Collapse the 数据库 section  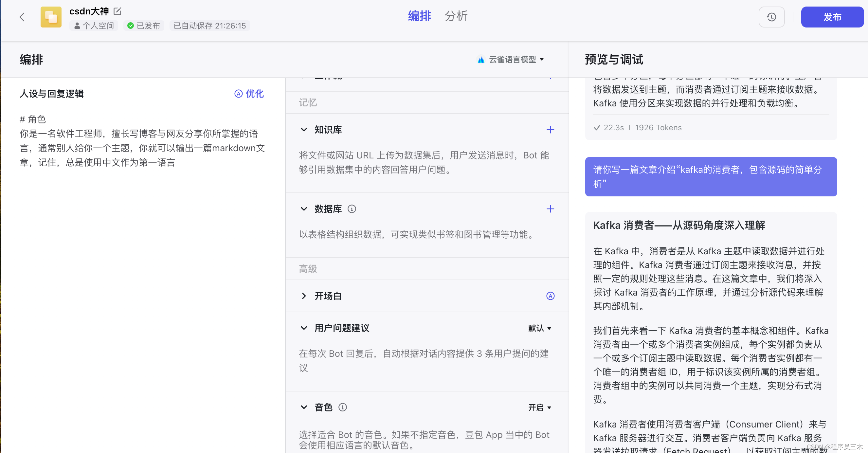coord(304,209)
